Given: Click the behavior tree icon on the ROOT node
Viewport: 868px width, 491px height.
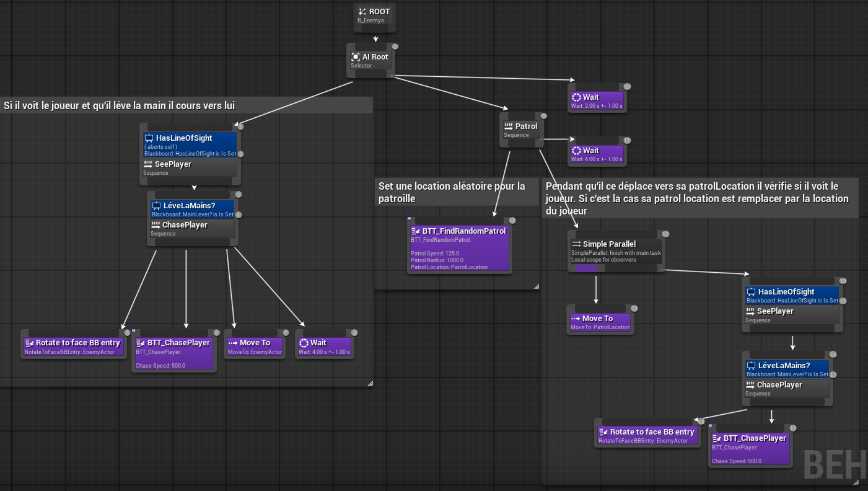Looking at the screenshot, I should click(x=361, y=11).
